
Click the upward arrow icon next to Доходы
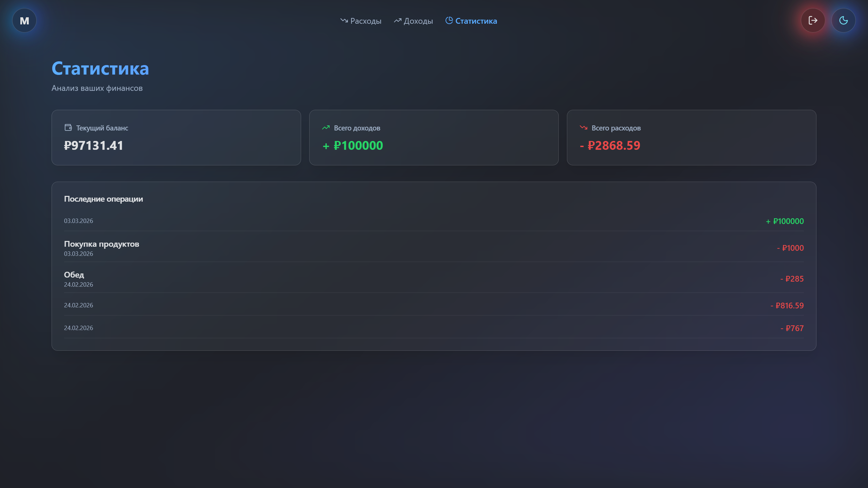397,21
